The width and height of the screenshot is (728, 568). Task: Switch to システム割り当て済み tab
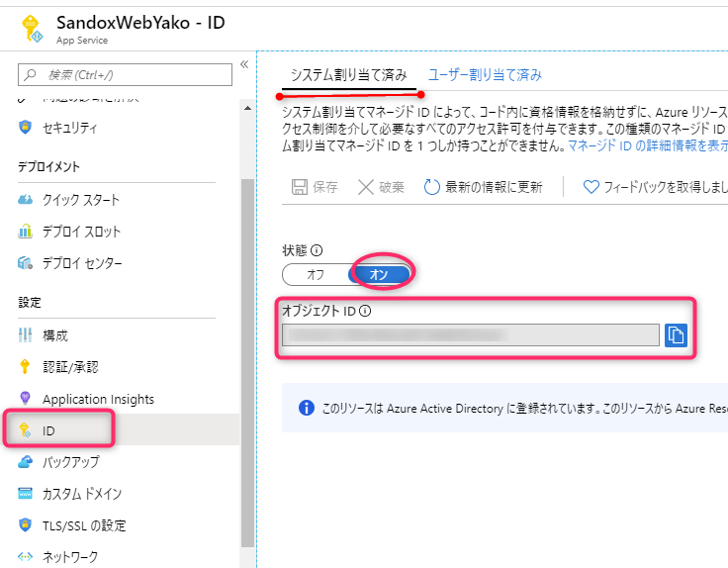pyautogui.click(x=349, y=75)
